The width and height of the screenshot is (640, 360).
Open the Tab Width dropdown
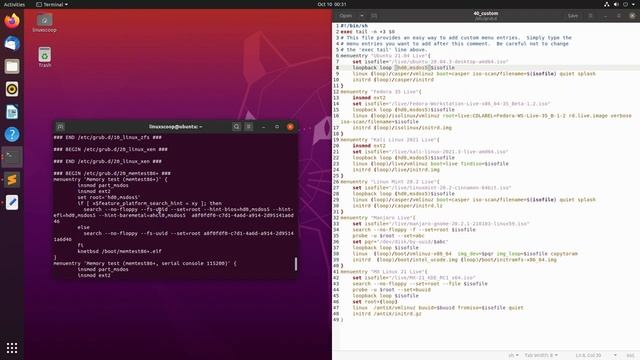(x=541, y=355)
